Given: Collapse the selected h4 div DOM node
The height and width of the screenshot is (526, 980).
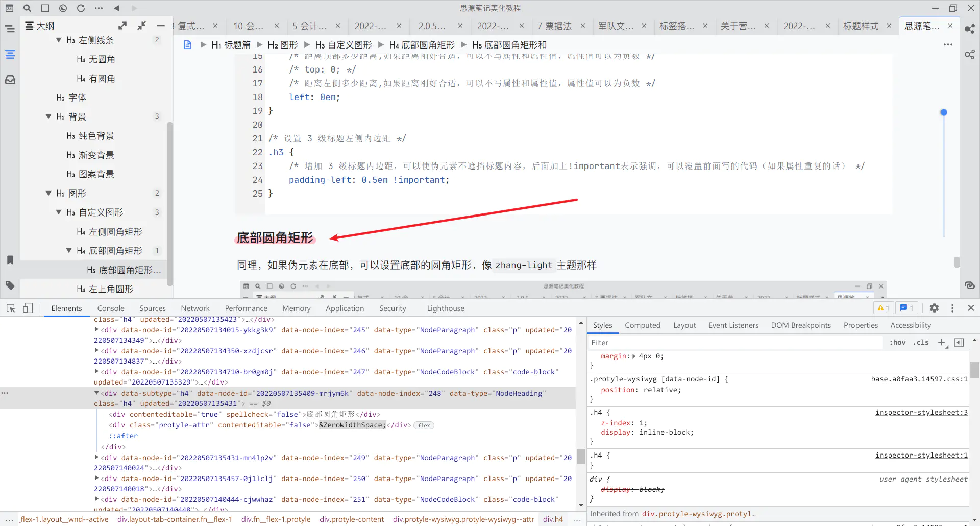Looking at the screenshot, I should pos(96,393).
